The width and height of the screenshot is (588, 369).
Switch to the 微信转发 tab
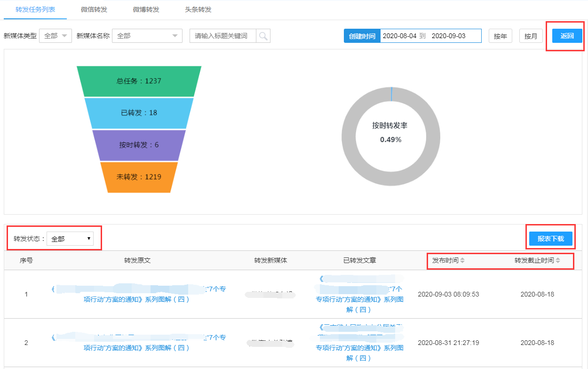click(94, 9)
